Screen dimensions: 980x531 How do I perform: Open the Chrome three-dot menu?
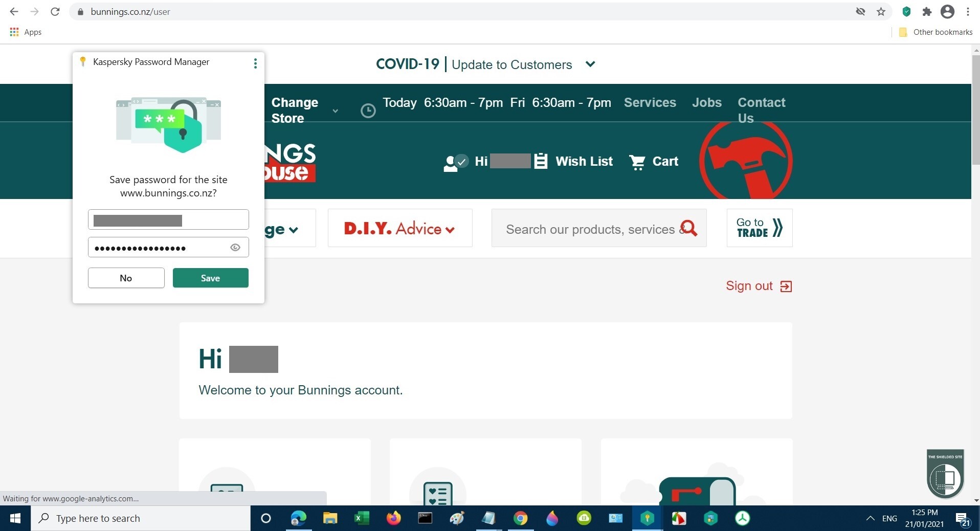(968, 11)
